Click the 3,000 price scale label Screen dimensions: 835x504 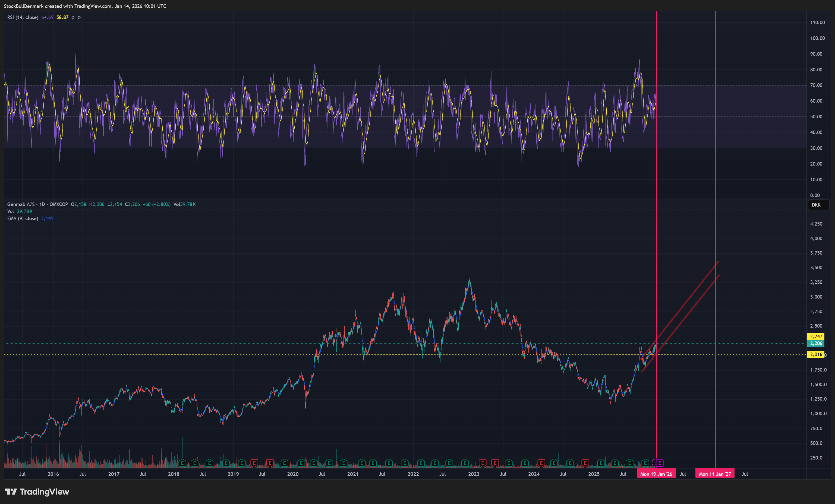[x=816, y=297]
